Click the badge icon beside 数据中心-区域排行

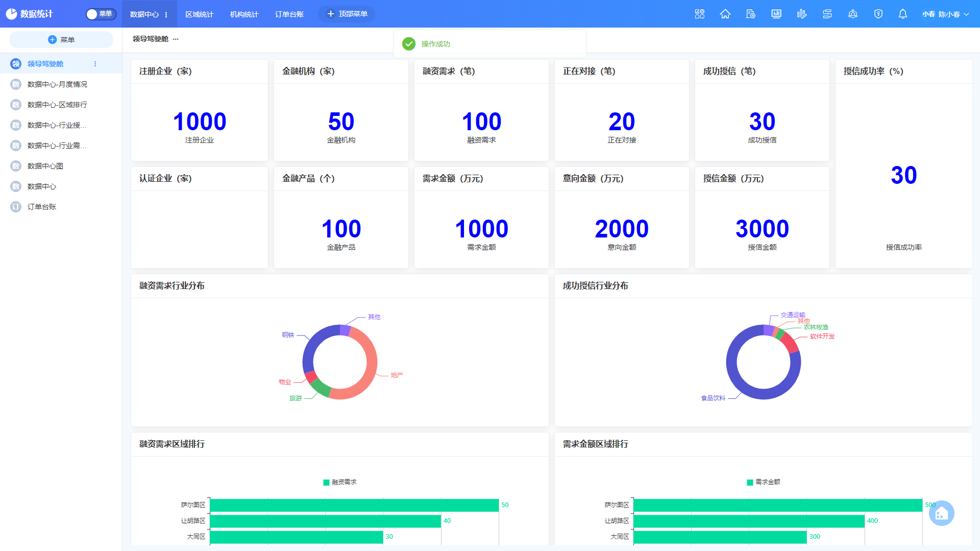16,105
